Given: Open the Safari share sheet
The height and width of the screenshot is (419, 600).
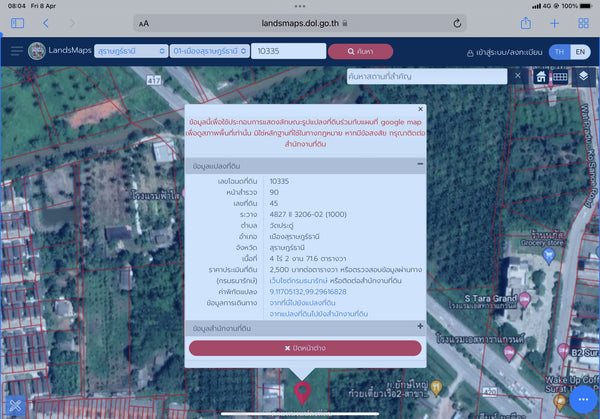Looking at the screenshot, I should tap(526, 23).
